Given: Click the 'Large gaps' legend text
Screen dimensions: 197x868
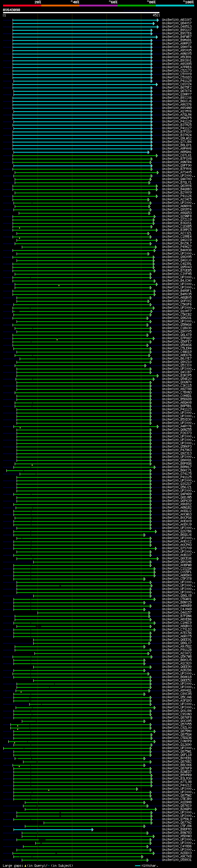Looking at the screenshot, I should 13,865.
